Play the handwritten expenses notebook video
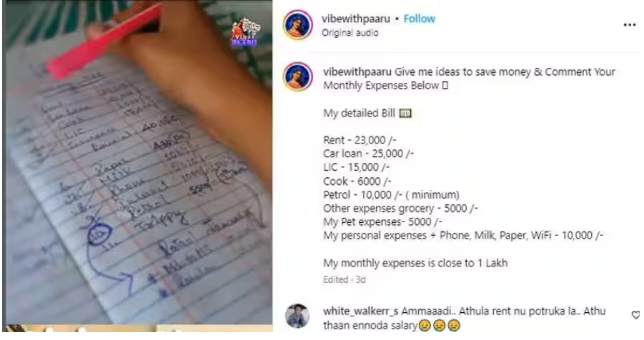Screen dimensions: 644x340 point(137,164)
